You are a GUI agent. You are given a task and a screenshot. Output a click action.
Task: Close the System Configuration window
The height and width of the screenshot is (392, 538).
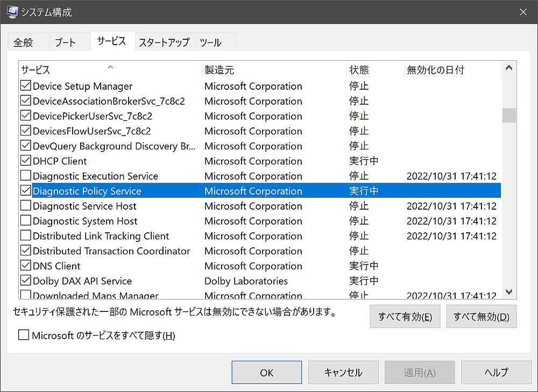pos(523,12)
